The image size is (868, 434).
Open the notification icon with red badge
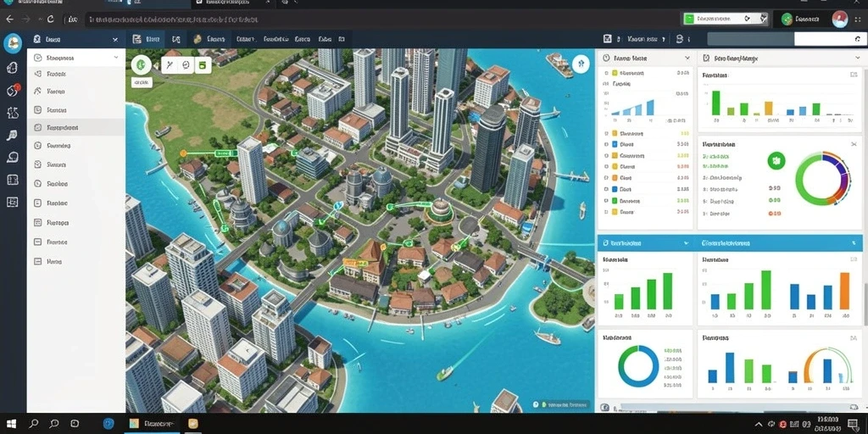coord(13,90)
